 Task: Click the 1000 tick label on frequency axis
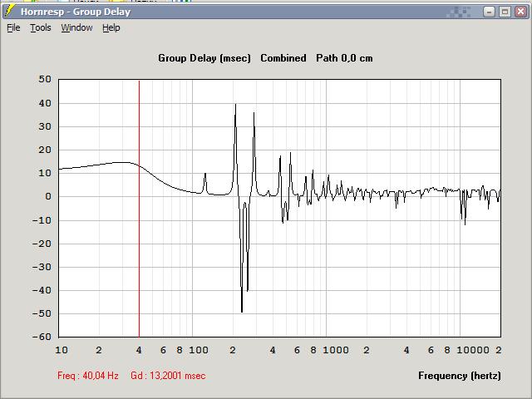[x=335, y=350]
